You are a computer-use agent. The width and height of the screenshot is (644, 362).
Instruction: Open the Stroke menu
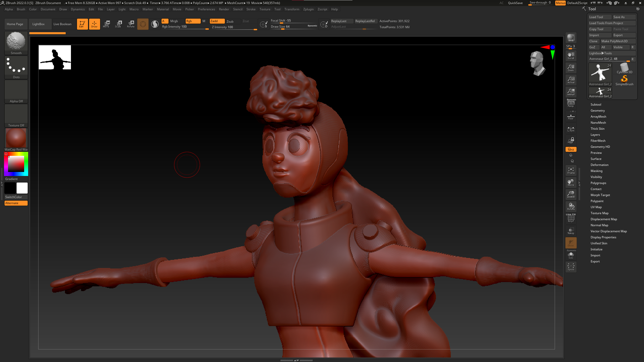point(251,9)
